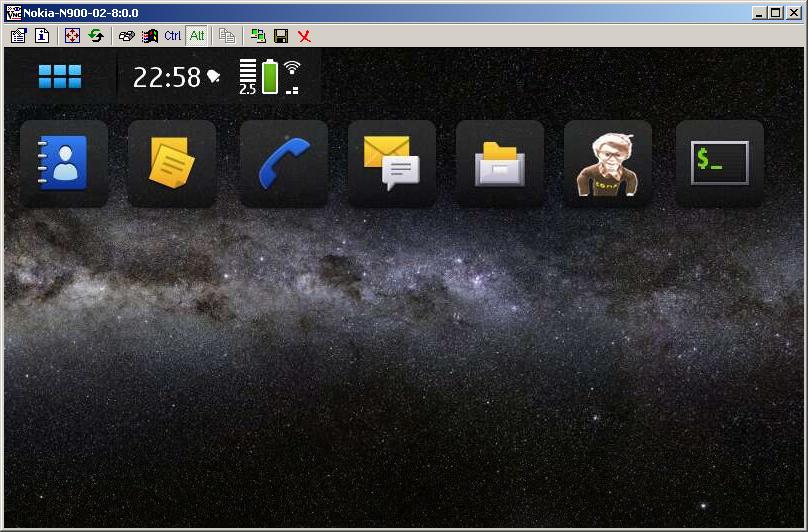
Task: Launch the yellow sticky Notes app
Action: point(172,163)
